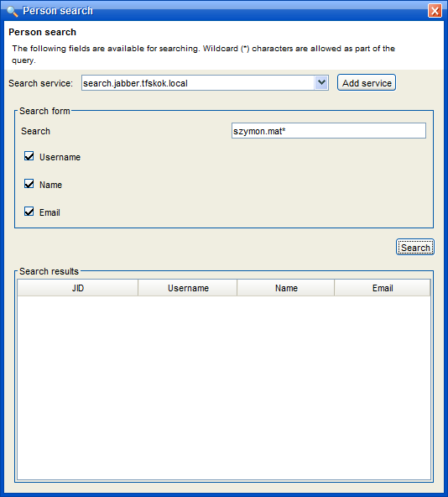Close the Person search dialog

tap(435, 11)
